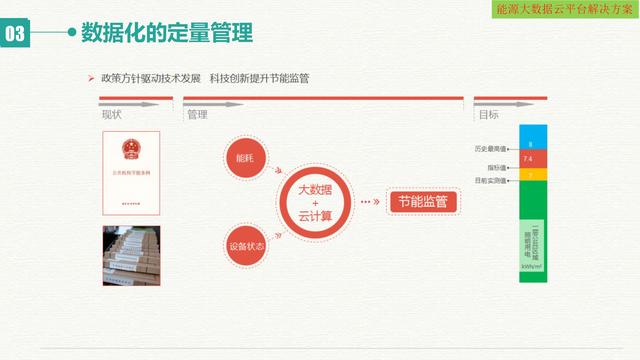Click the text 政策方针驱动技术发展

[151, 78]
